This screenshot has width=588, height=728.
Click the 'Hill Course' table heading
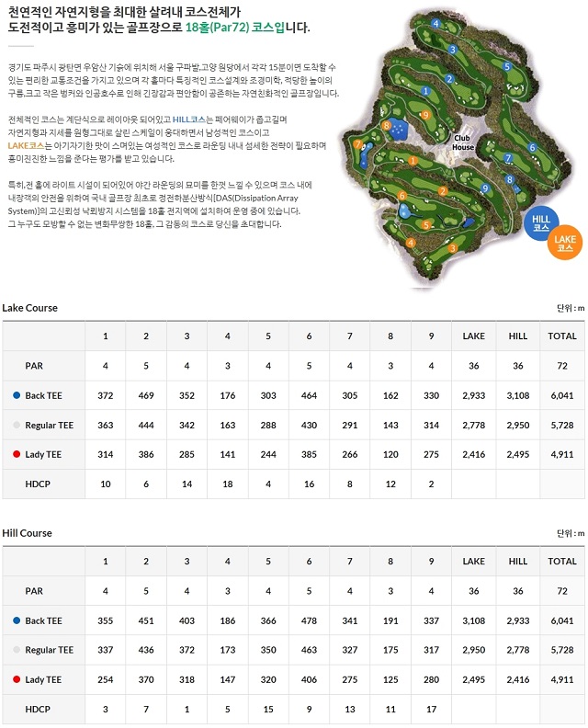coord(27,533)
